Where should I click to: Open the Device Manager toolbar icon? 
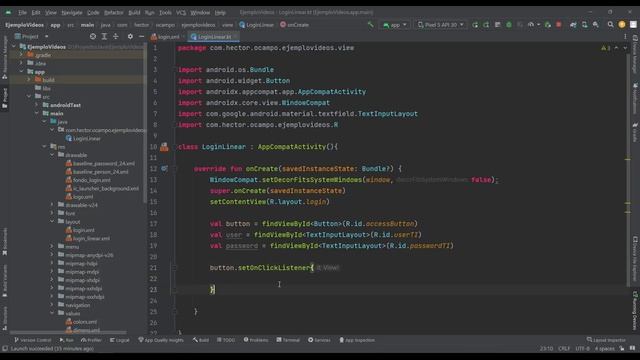584,25
